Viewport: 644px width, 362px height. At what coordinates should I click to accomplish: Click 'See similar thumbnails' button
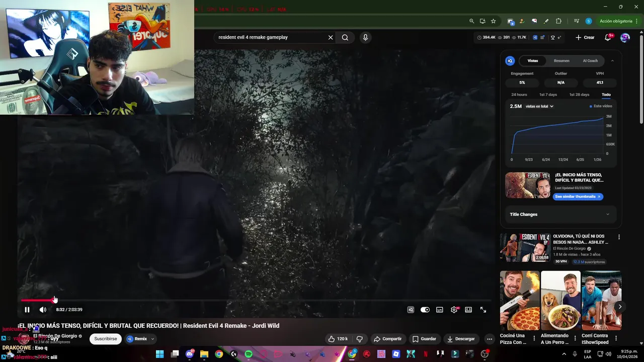[x=578, y=197]
